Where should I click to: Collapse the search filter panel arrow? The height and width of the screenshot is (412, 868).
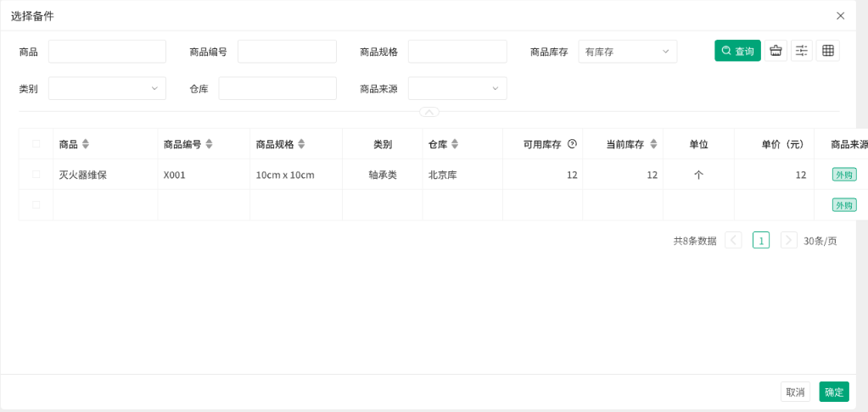click(x=429, y=112)
